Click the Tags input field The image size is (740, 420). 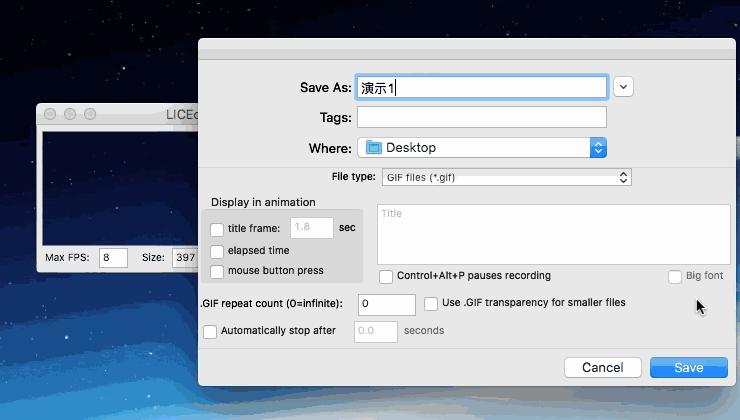(x=482, y=118)
